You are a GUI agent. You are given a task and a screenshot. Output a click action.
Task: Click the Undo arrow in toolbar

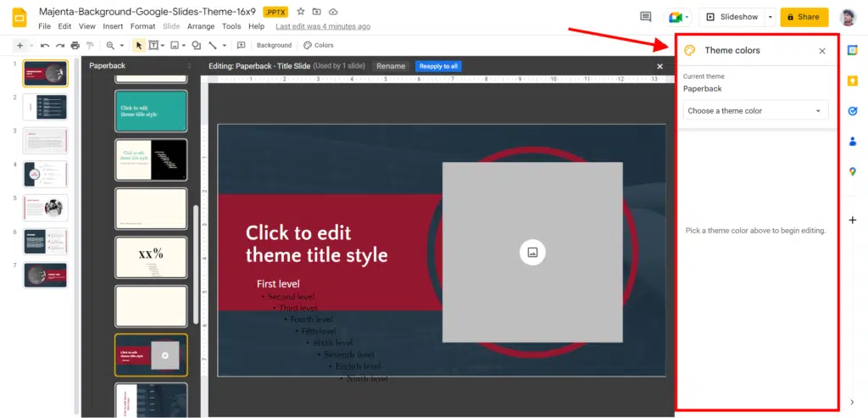[x=45, y=45]
